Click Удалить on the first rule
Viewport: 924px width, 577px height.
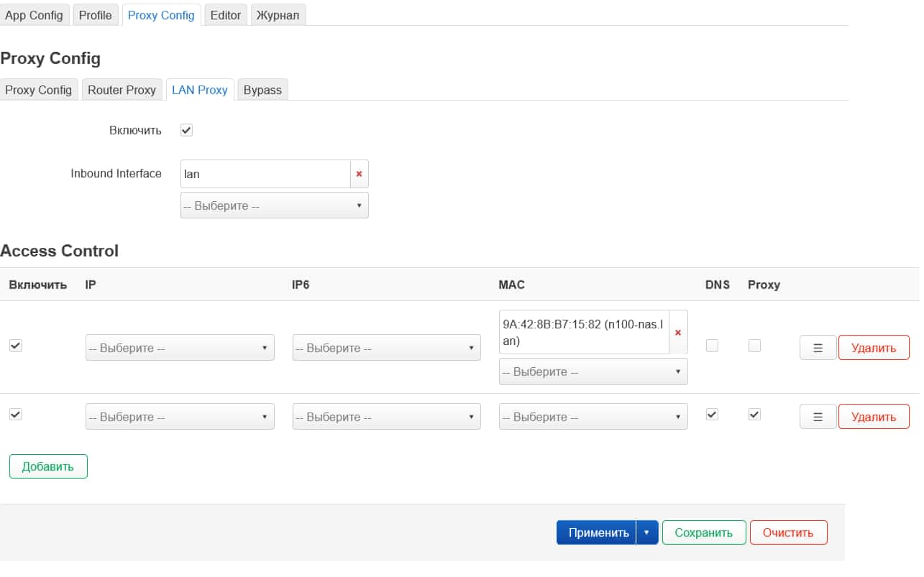pos(874,347)
